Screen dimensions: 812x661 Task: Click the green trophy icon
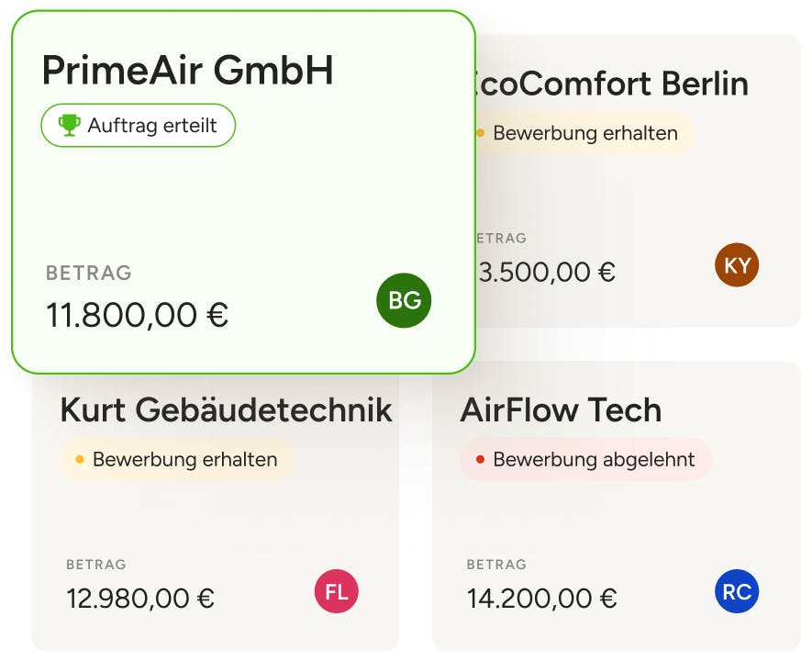pyautogui.click(x=69, y=126)
